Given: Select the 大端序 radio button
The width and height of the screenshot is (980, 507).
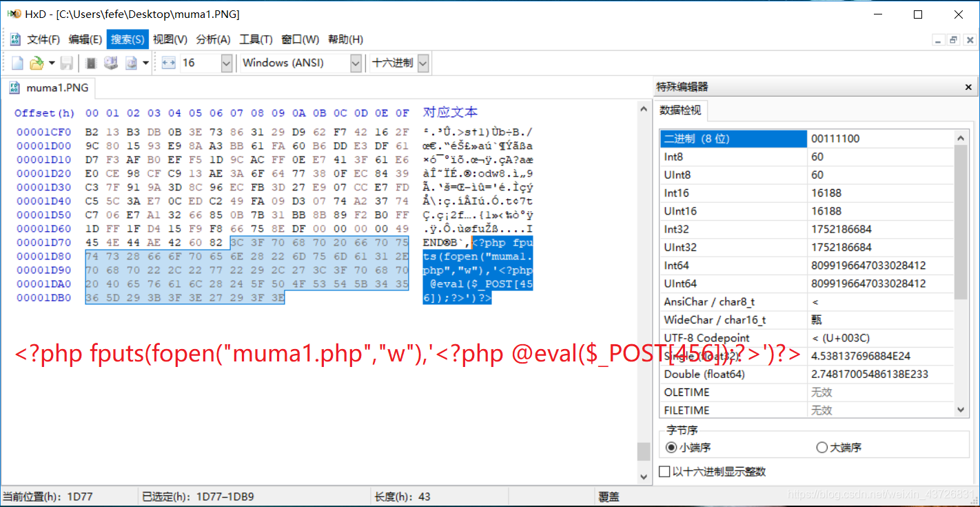Looking at the screenshot, I should 821,447.
